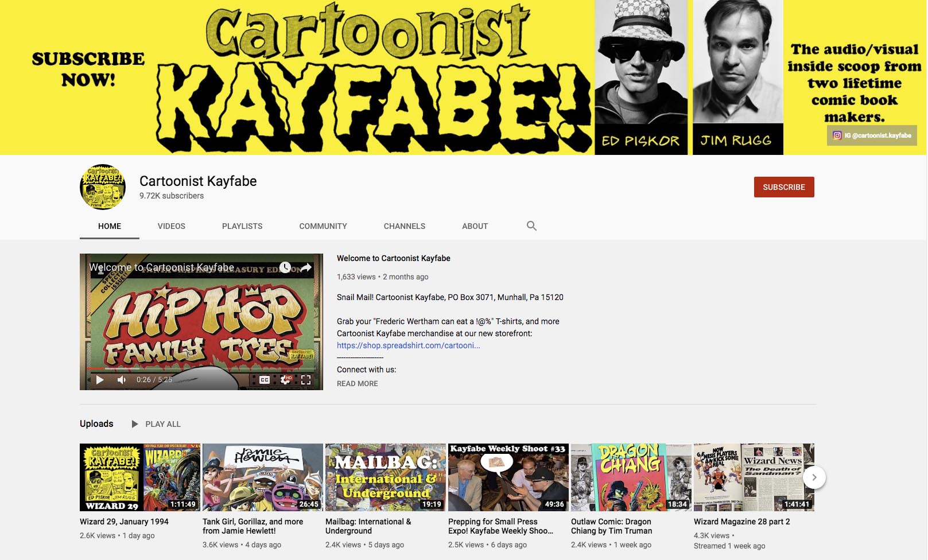Image resolution: width=928 pixels, height=560 pixels.
Task: Open the Jamie Hewlett video thumbnail
Action: 263,477
